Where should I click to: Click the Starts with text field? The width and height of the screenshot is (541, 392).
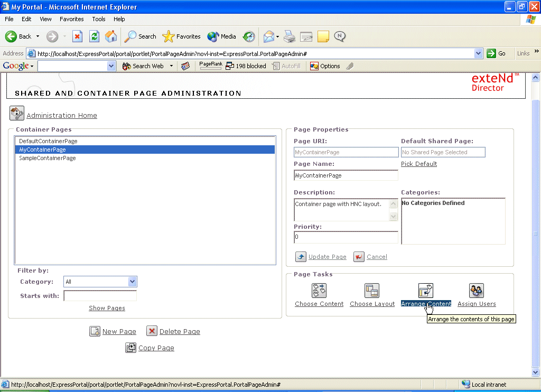click(100, 296)
